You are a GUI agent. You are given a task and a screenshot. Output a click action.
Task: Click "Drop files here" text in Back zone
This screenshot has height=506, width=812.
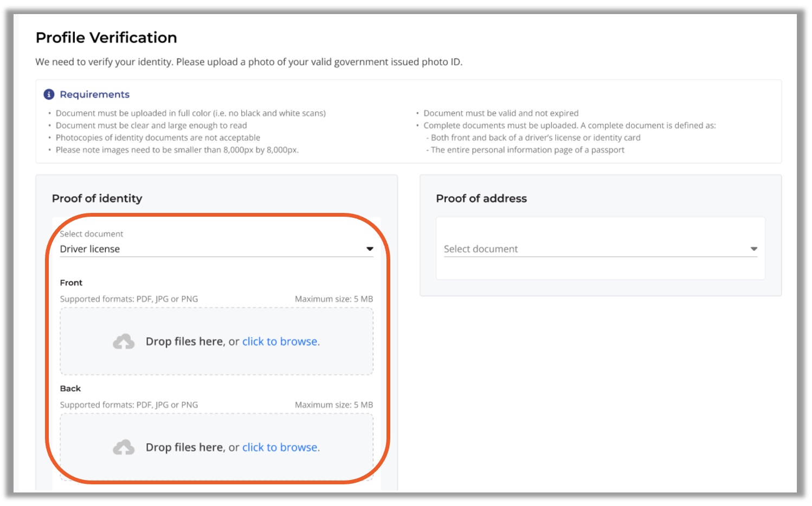(184, 447)
